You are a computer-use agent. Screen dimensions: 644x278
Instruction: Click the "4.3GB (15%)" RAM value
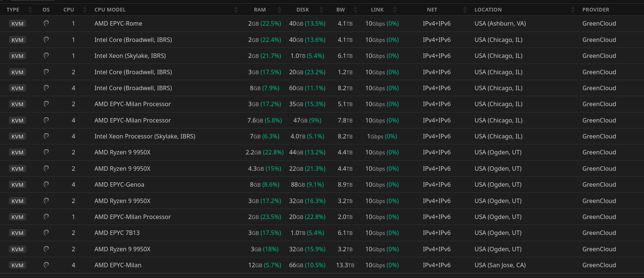(x=264, y=169)
